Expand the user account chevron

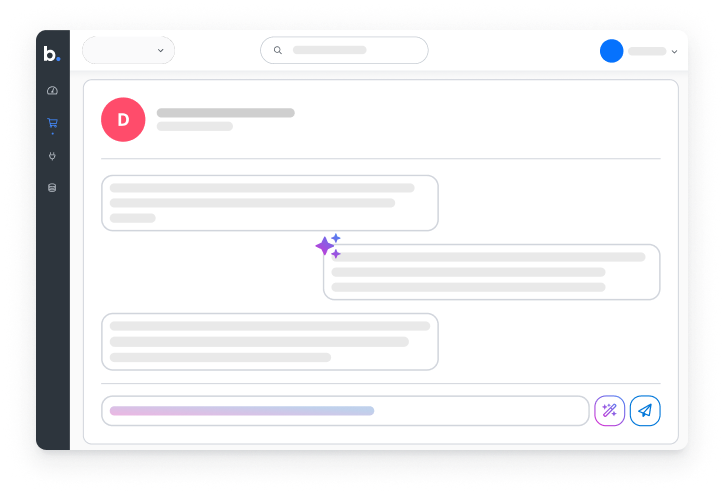(674, 51)
